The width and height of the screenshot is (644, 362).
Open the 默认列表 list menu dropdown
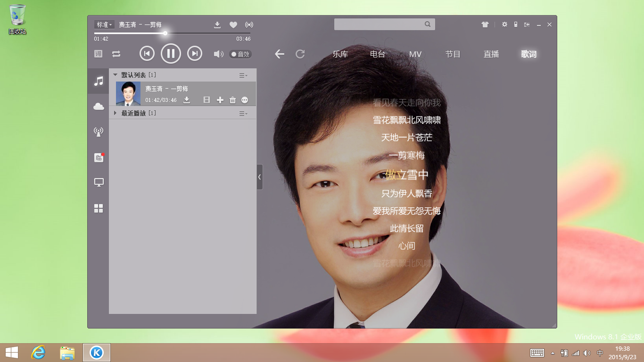click(x=243, y=75)
